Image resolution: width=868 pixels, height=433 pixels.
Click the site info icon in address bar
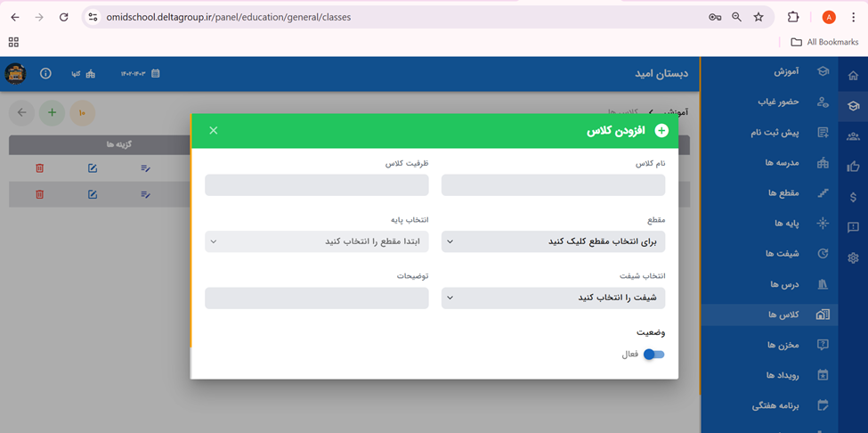[93, 17]
